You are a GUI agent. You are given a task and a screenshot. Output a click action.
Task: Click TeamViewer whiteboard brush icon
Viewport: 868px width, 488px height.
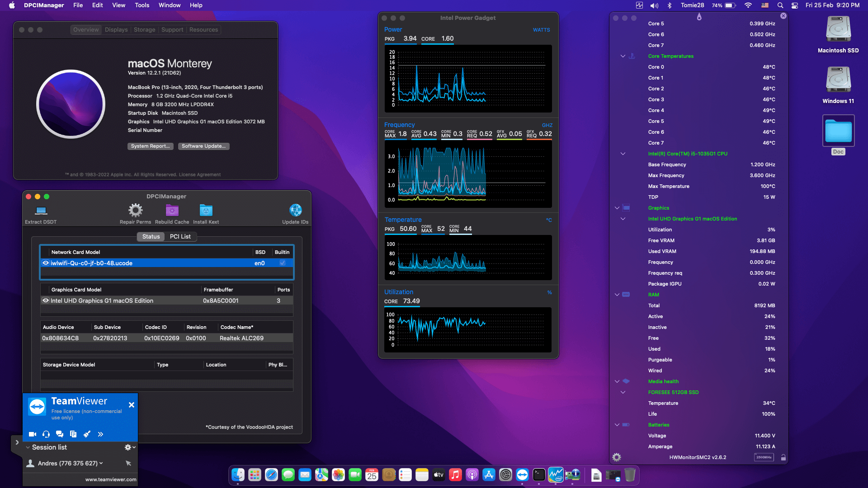pyautogui.click(x=87, y=434)
